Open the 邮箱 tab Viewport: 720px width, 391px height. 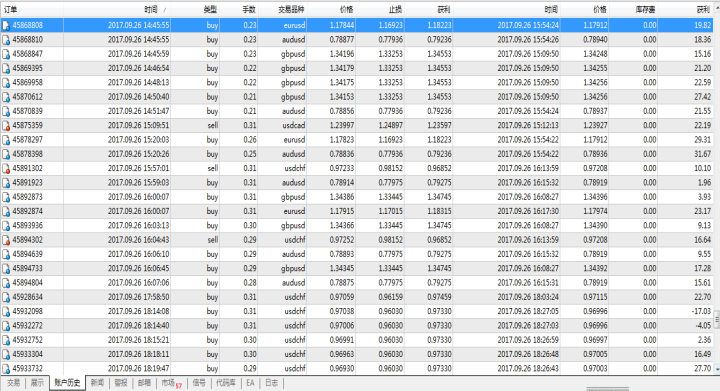pos(144,383)
